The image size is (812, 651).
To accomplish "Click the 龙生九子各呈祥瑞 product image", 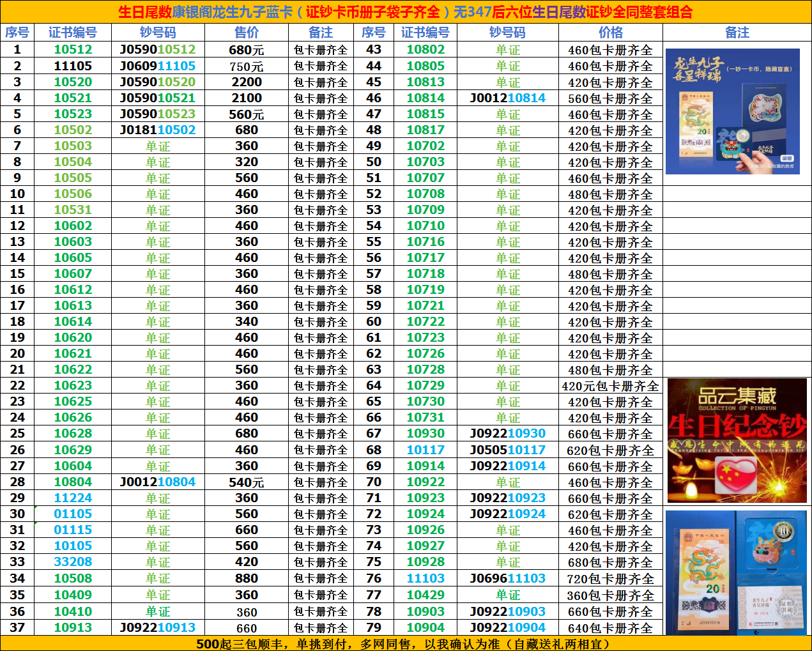I will coord(732,111).
